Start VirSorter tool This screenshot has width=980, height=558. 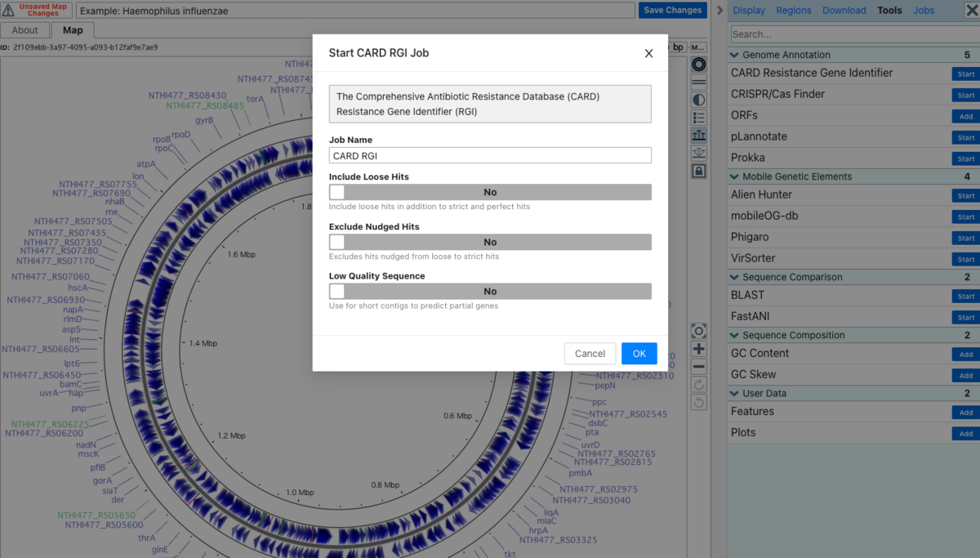pyautogui.click(x=966, y=259)
